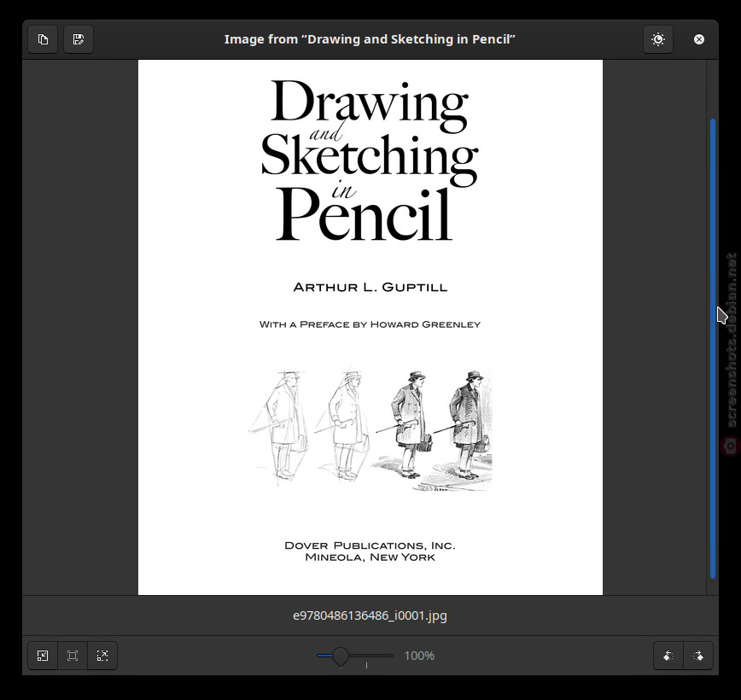Viewport: 741px width, 700px height.
Task: Copy the image with the copy icon
Action: tap(43, 39)
